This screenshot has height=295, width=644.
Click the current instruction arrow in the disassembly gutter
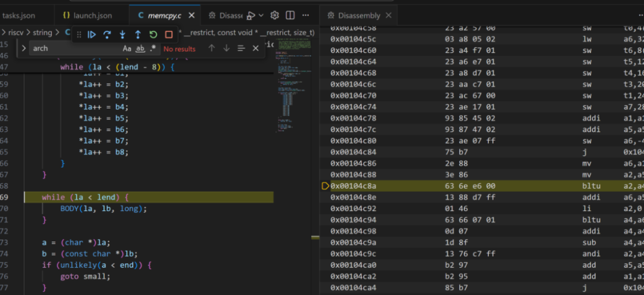click(325, 187)
